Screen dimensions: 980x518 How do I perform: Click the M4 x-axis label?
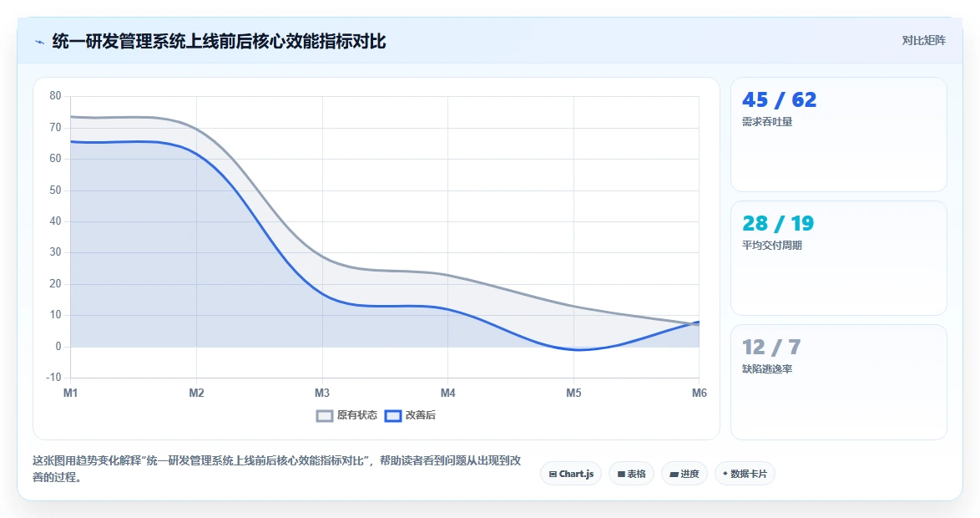pos(448,393)
